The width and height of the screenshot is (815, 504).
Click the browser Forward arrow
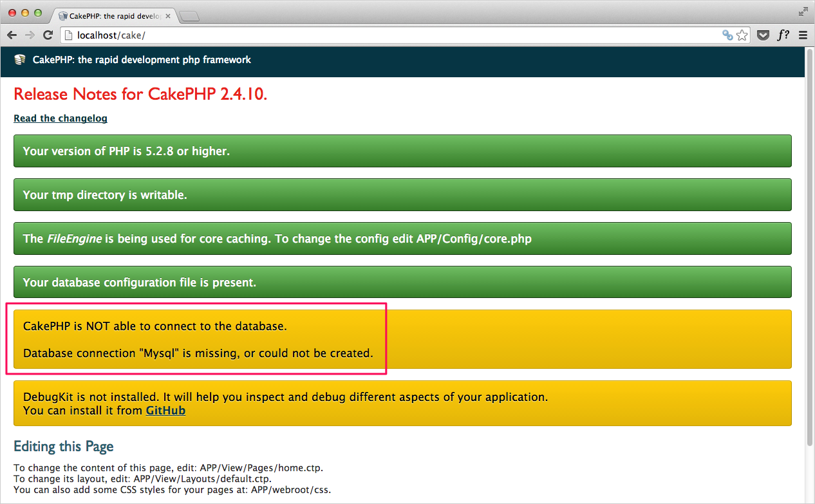[x=30, y=35]
